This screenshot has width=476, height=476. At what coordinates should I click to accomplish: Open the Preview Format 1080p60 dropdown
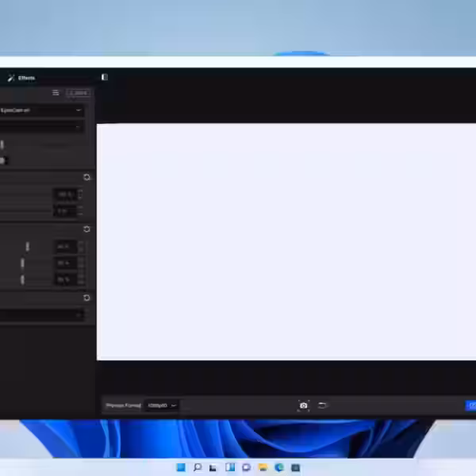click(162, 405)
